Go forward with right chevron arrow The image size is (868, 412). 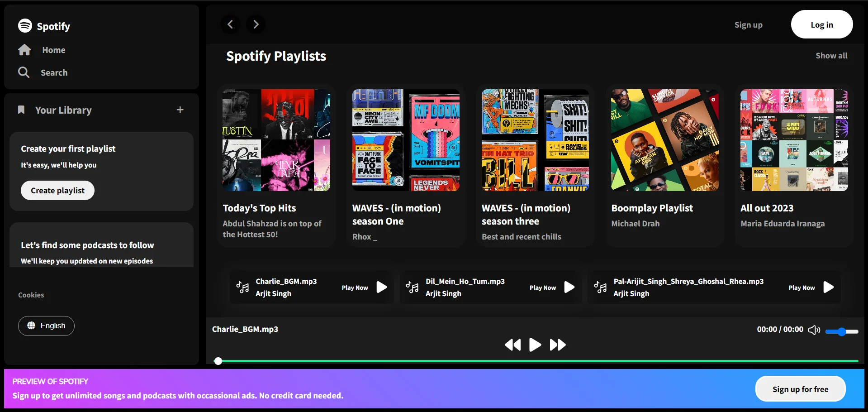click(x=256, y=24)
